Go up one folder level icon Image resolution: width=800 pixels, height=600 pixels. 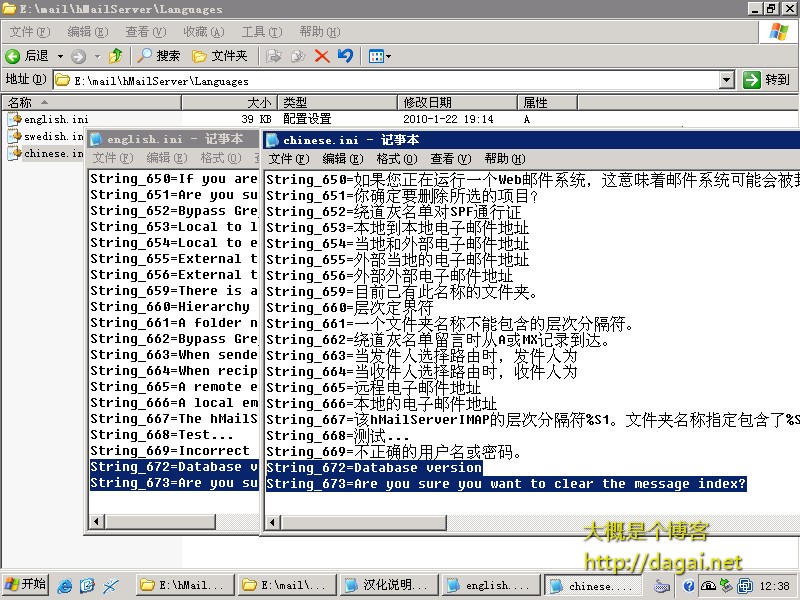(x=116, y=56)
